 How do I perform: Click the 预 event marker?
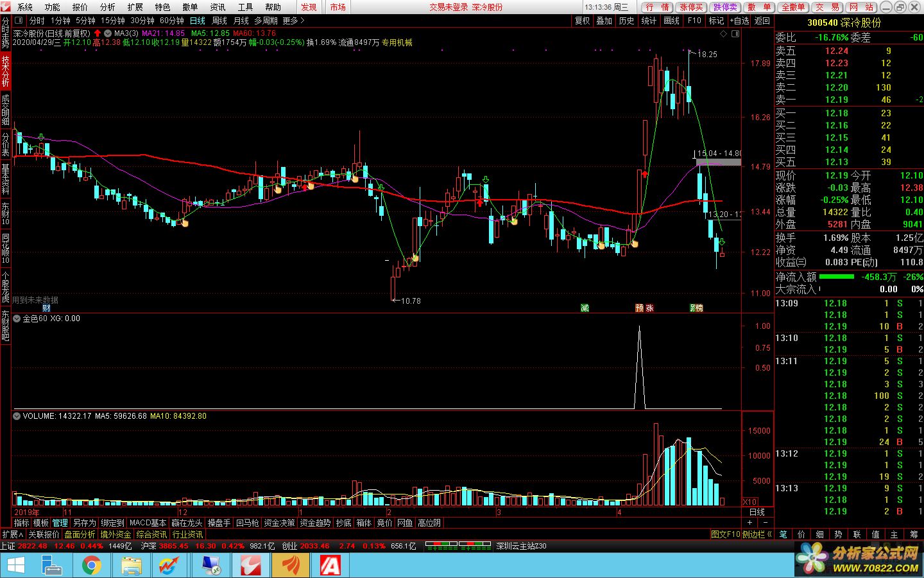tap(639, 308)
